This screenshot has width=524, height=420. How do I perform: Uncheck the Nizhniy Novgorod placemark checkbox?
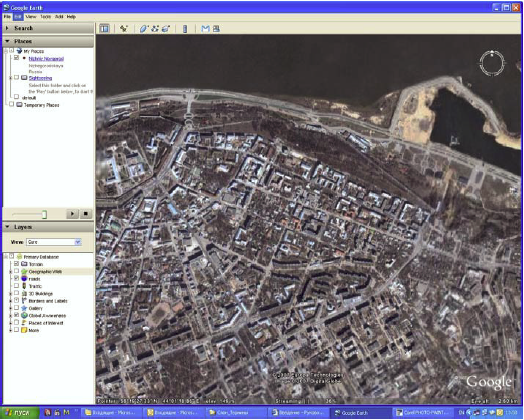(x=16, y=58)
